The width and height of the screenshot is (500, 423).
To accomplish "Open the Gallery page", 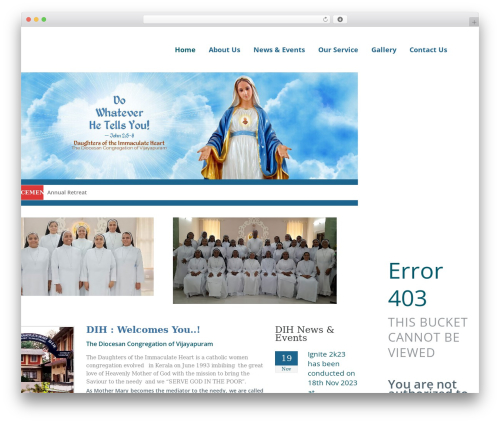I will pyautogui.click(x=384, y=50).
